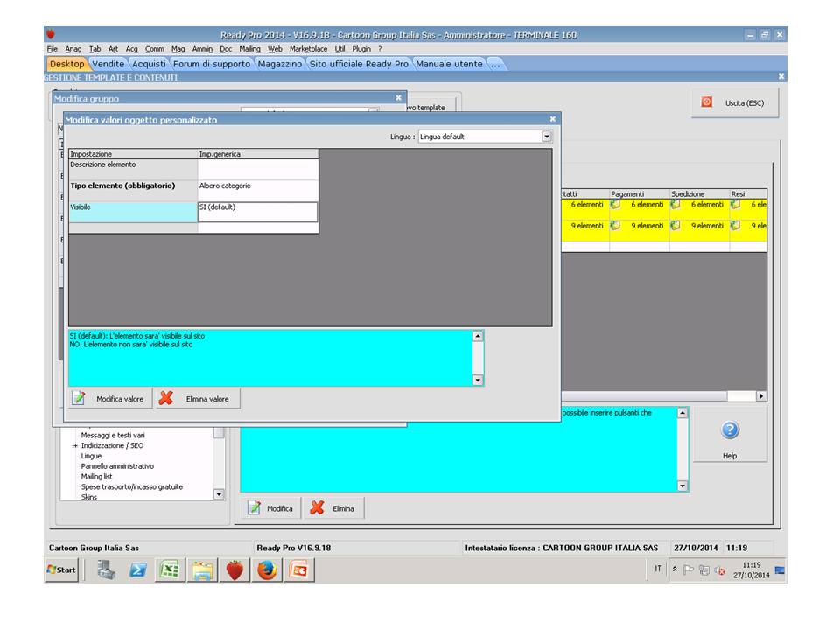Close the Modifica valori oggetto personalizzato dialog
The image size is (840, 630).
tap(553, 119)
